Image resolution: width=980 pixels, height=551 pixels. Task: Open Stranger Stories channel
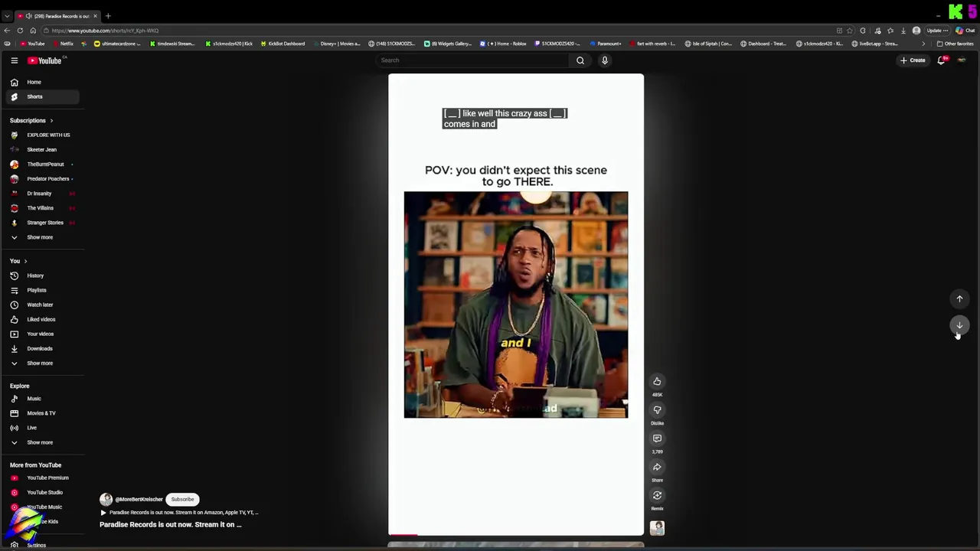pos(43,223)
